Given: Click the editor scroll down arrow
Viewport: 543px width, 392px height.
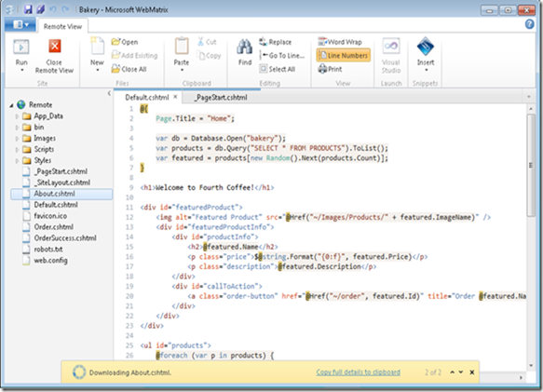Looking at the screenshot, I should pyautogui.click(x=531, y=365).
